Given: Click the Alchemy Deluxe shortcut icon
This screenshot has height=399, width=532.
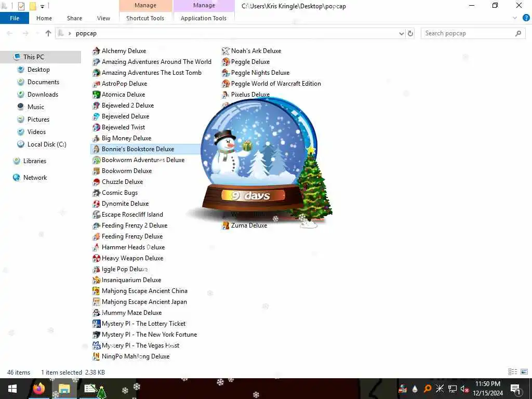Looking at the screenshot, I should (96, 51).
